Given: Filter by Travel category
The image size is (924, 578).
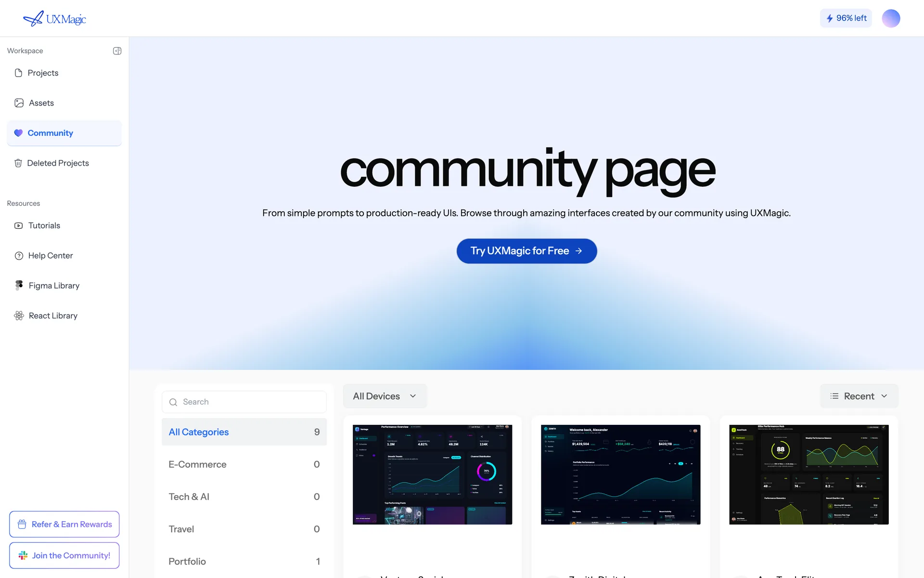Looking at the screenshot, I should point(244,529).
